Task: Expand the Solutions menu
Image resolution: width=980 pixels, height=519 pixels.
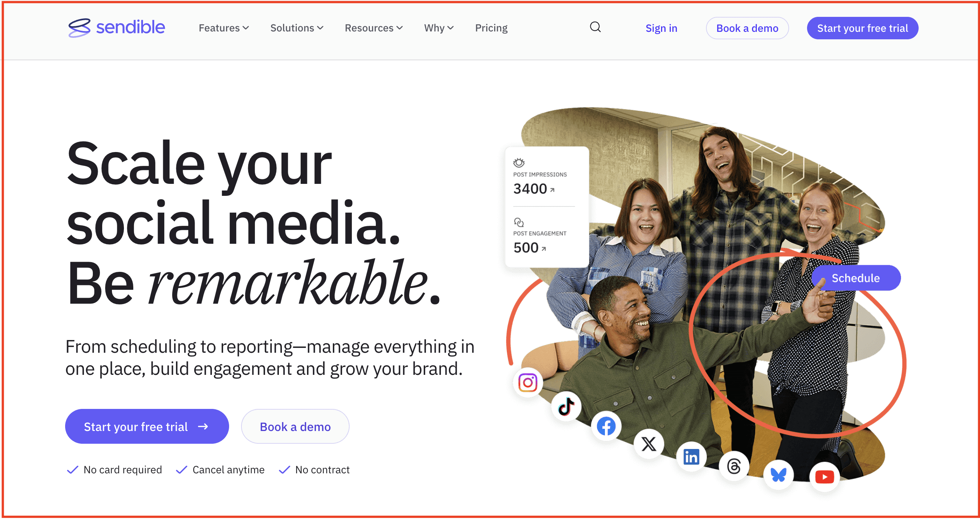Action: (x=297, y=28)
